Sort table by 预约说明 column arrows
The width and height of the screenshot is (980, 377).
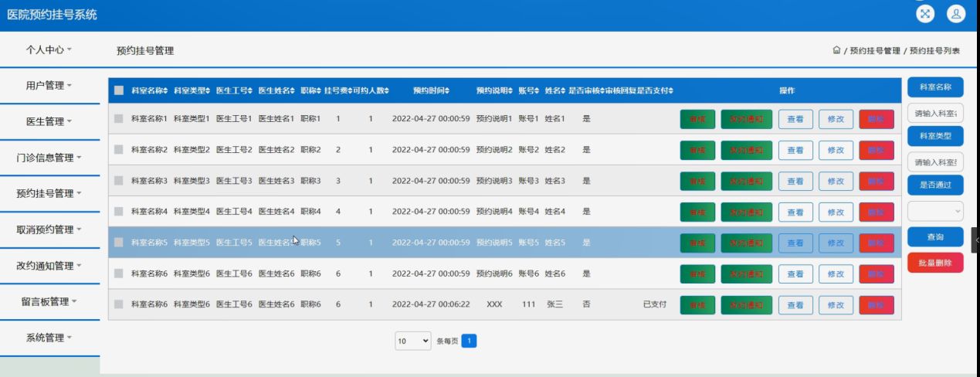pyautogui.click(x=510, y=90)
